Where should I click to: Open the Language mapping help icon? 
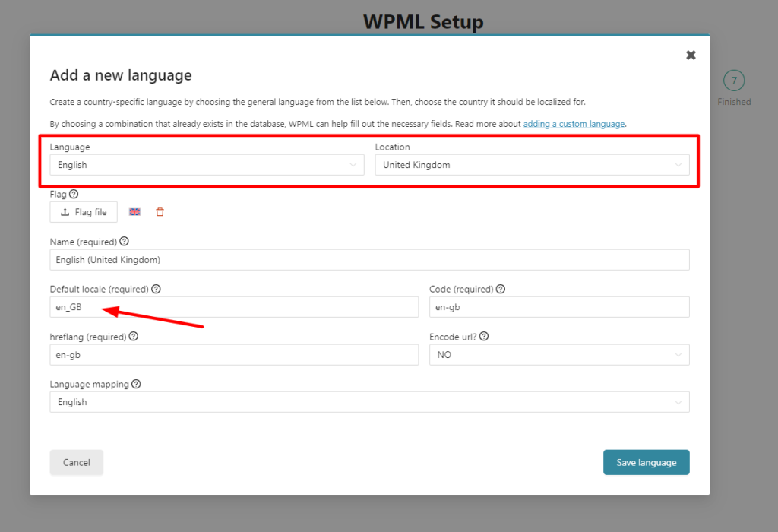(x=136, y=384)
